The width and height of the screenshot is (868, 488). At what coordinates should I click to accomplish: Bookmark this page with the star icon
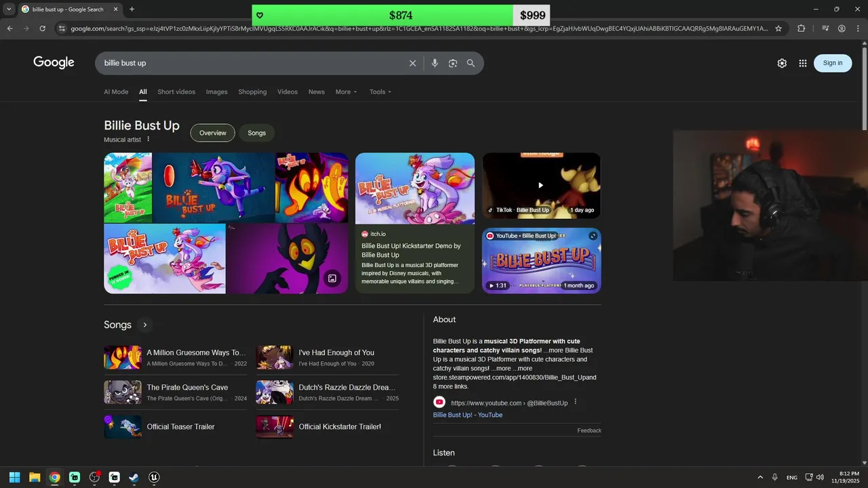click(778, 28)
